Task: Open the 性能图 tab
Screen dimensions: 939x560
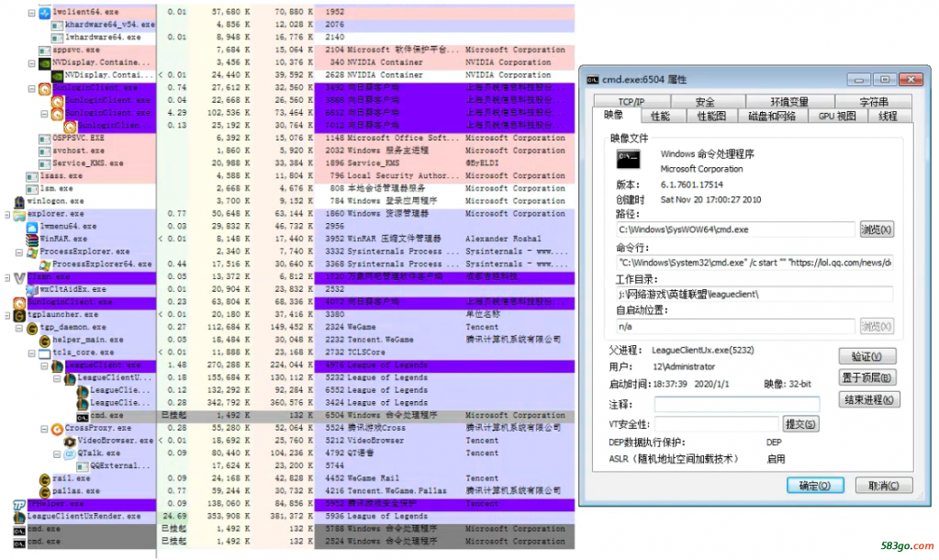Action: click(x=711, y=116)
